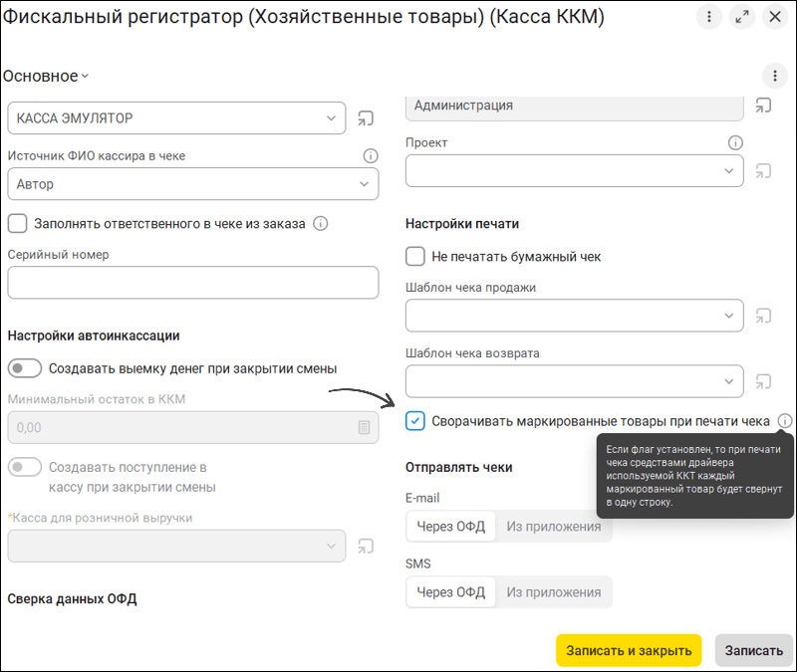This screenshot has height=672, width=797.
Task: Toggle Создавать выемку денег при закрытии смены
Action: (25, 368)
